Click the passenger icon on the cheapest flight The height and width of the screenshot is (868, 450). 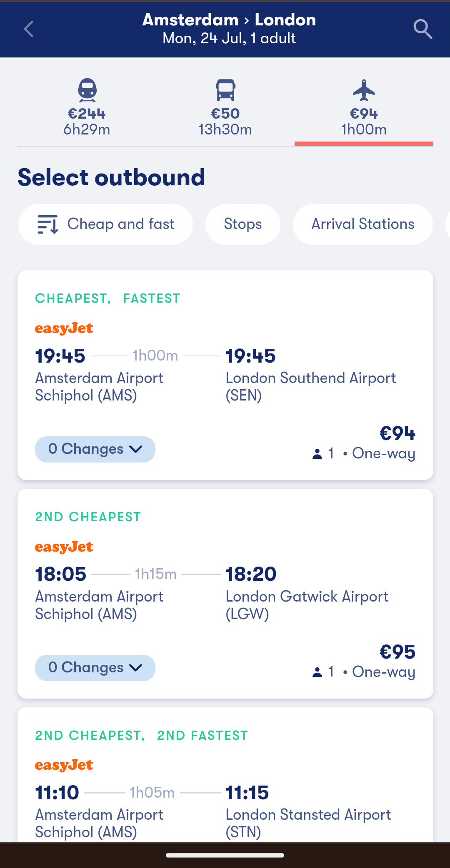pyautogui.click(x=317, y=453)
